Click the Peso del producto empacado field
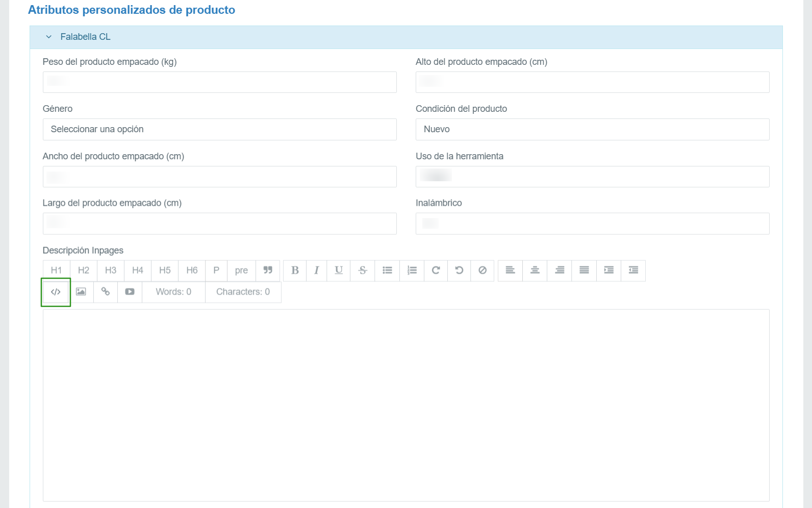 pyautogui.click(x=219, y=82)
